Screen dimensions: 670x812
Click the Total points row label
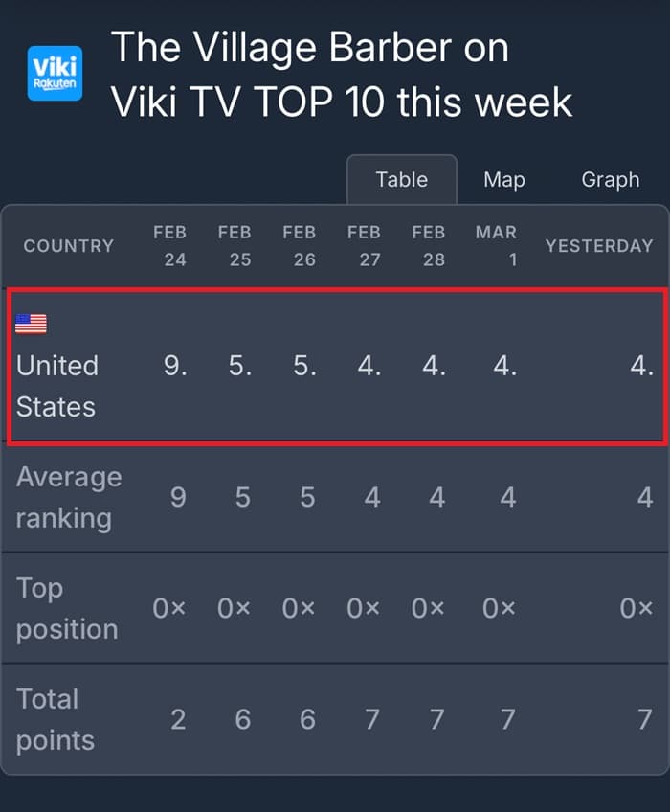click(x=56, y=719)
